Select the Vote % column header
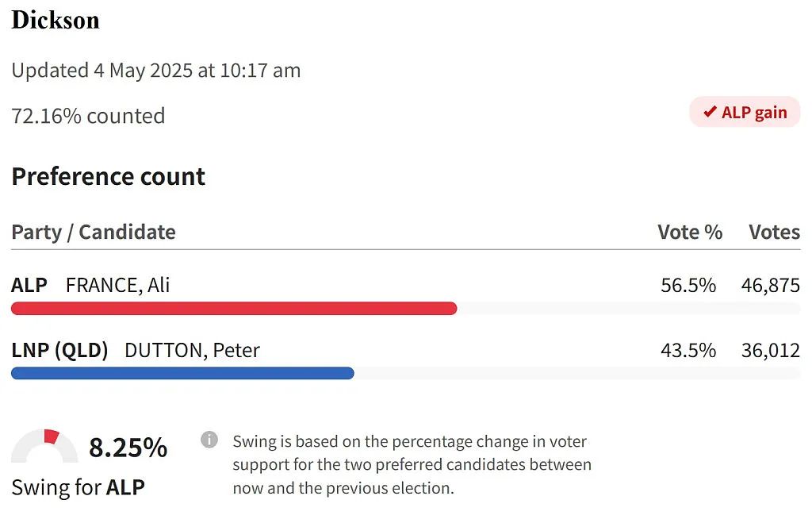 click(690, 232)
